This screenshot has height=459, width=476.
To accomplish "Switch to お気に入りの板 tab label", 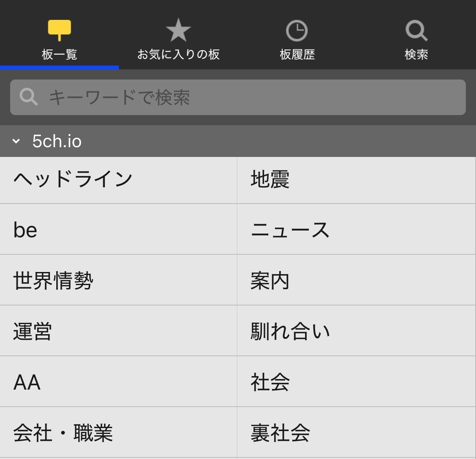I will (x=178, y=55).
